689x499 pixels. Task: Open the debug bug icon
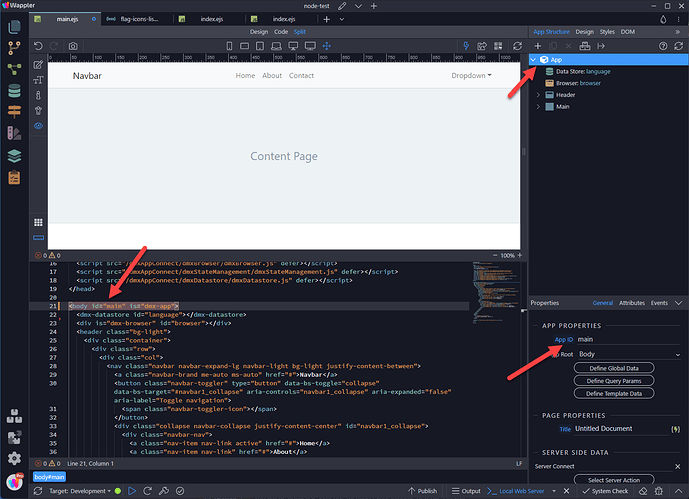(659, 491)
